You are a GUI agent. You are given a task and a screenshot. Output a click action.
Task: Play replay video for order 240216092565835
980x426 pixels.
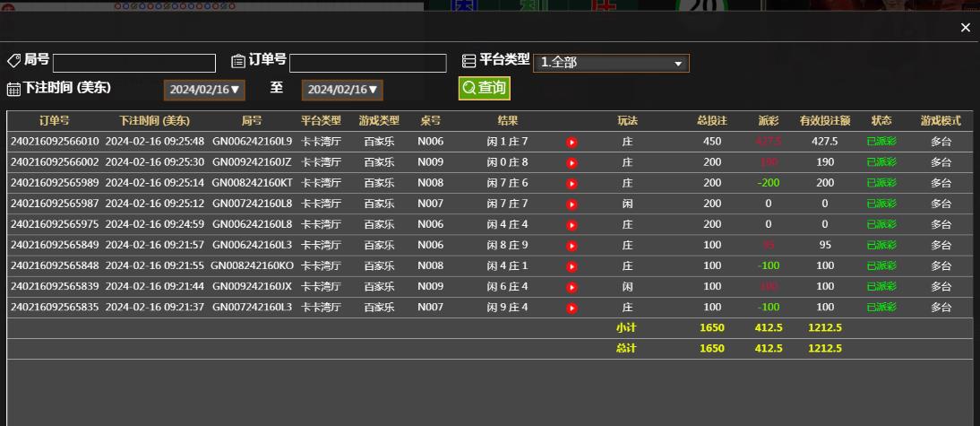click(x=572, y=308)
